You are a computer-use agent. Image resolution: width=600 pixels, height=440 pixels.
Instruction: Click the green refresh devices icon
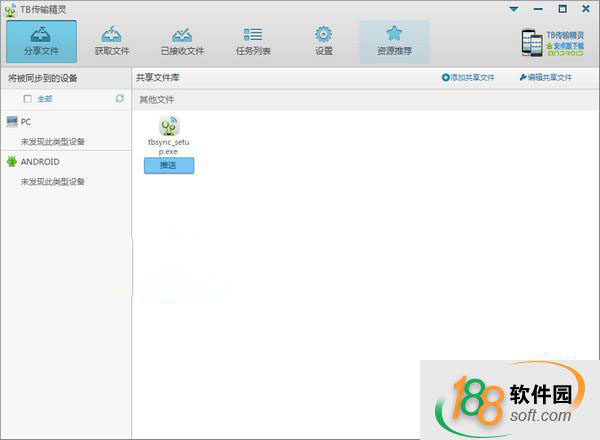coord(120,99)
